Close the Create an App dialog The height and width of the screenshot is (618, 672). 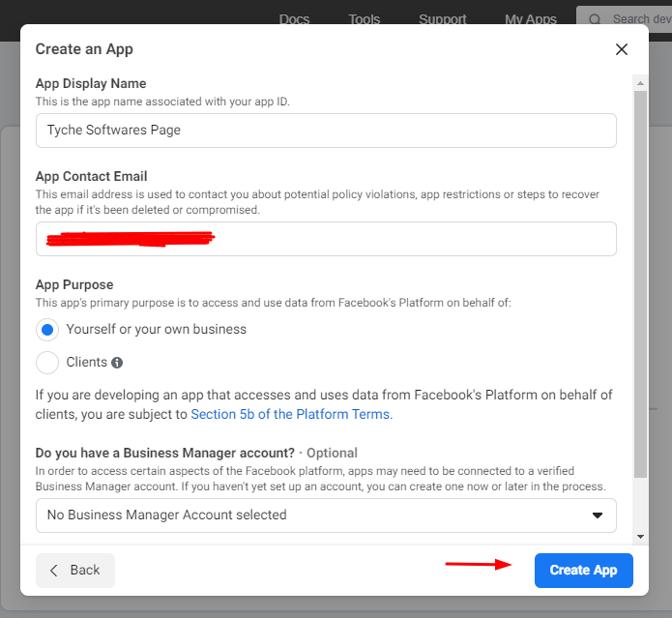pos(622,49)
